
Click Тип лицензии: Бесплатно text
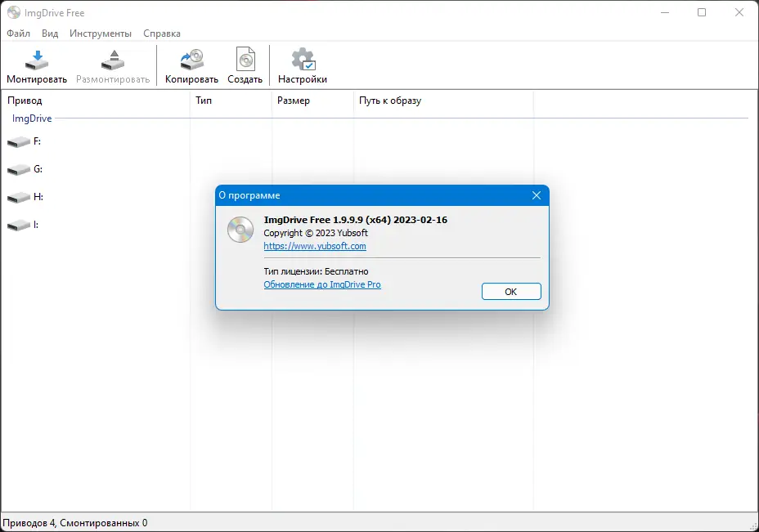316,271
